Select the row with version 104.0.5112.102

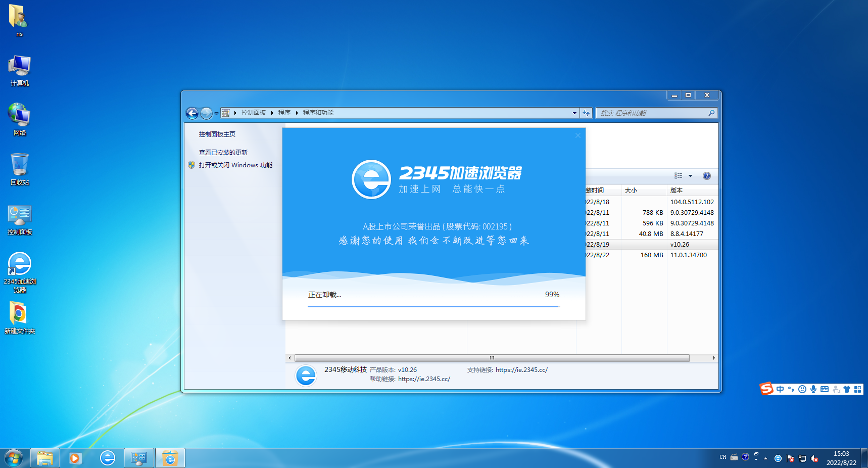tap(652, 202)
